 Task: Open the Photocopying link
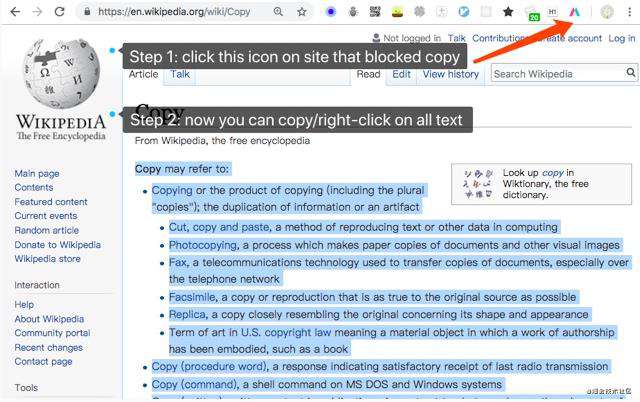tap(203, 245)
